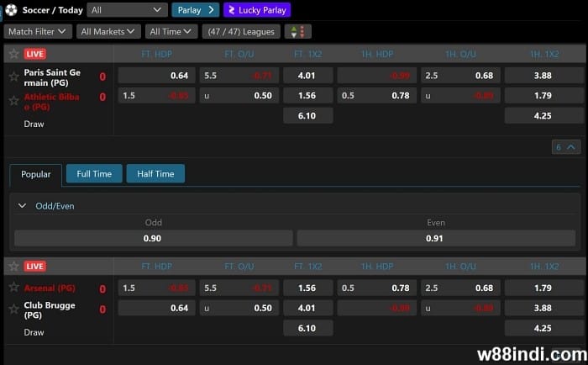Pick Arsenal match over 5.5 FT O/U
588x365 pixels.
[239, 288]
